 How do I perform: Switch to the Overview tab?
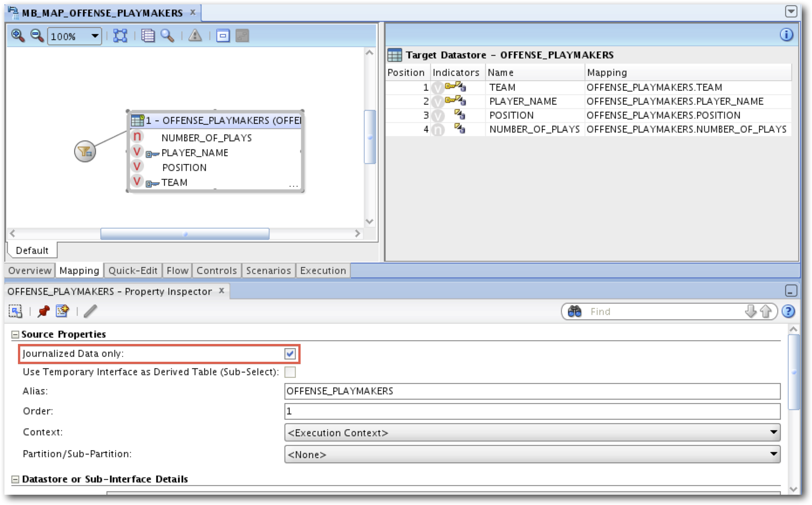point(30,271)
